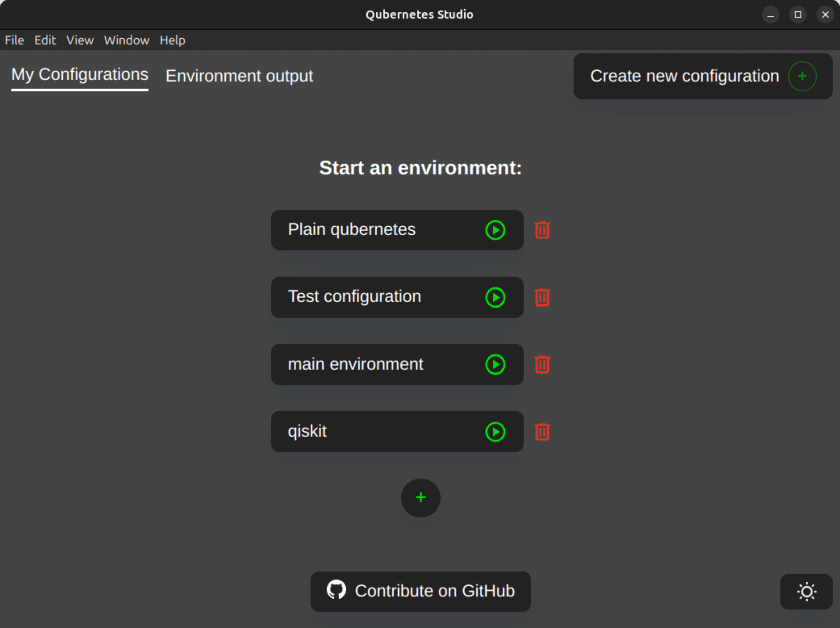This screenshot has width=840, height=628.
Task: Launch the 'main environment' configuration
Action: pos(495,364)
